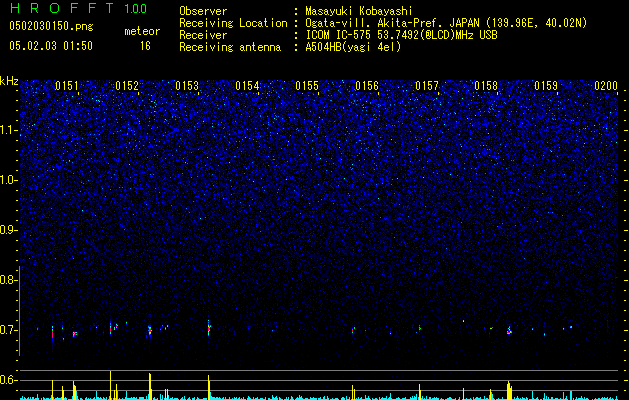Click the Receiving Location label

coord(233,23)
